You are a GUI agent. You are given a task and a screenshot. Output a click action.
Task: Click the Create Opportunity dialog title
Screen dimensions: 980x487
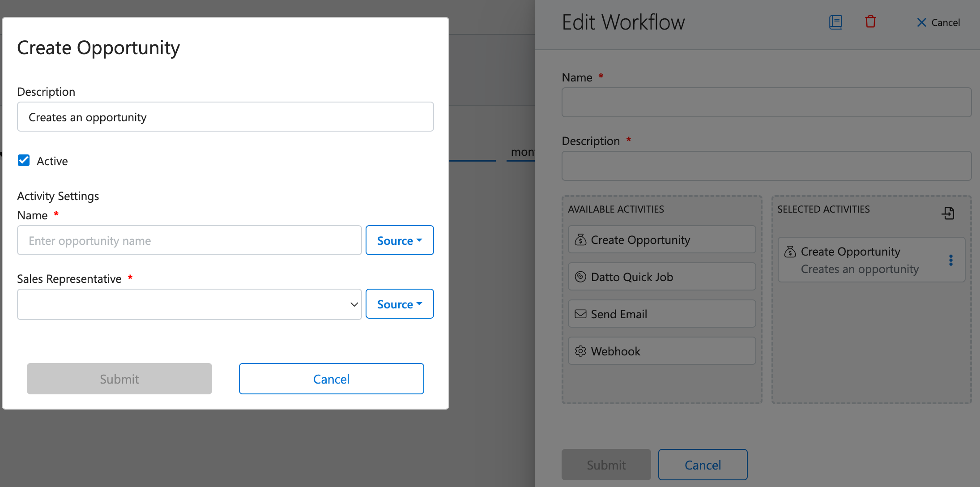[x=98, y=48]
